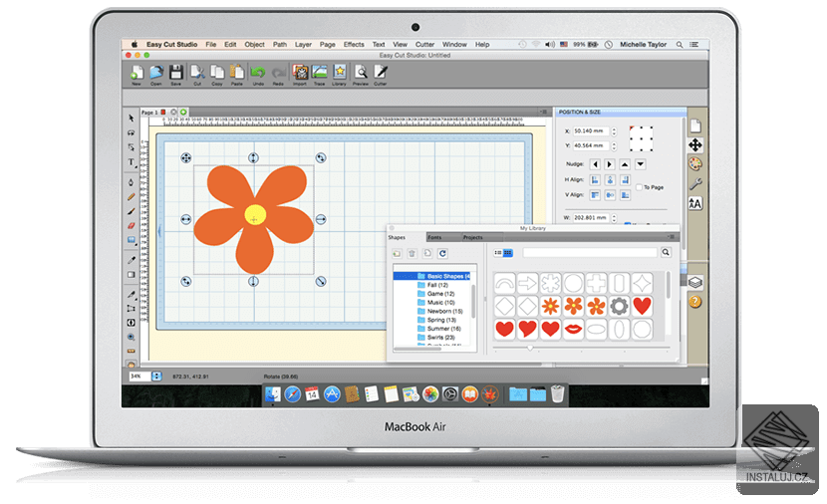Select the Text tool in left toolbar

click(x=132, y=162)
